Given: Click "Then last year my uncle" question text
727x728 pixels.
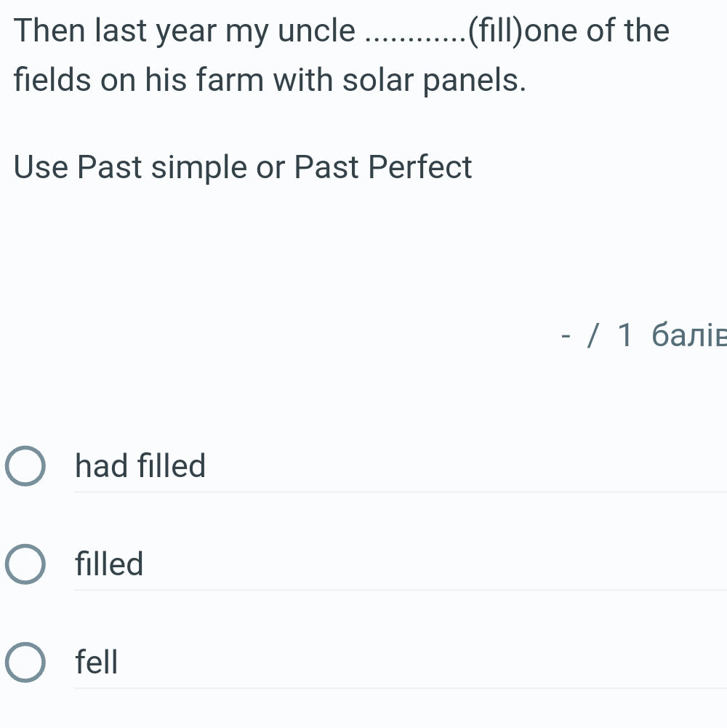Looking at the screenshot, I should point(185,31).
